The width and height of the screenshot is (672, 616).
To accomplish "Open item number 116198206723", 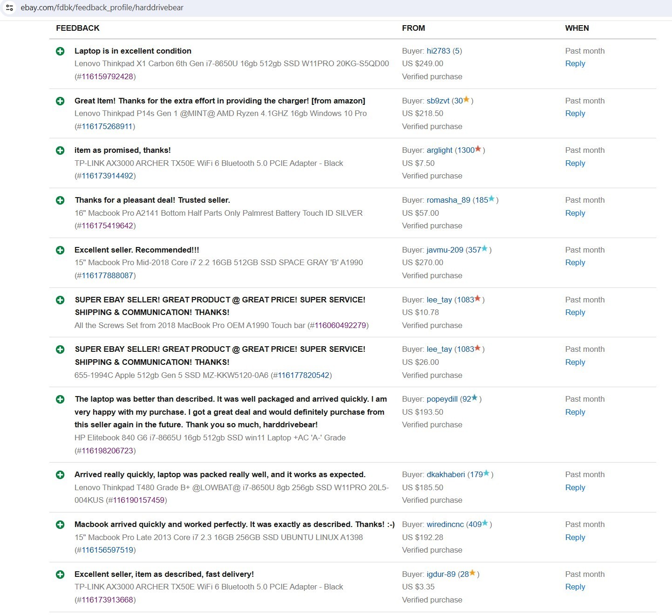I will (x=108, y=451).
